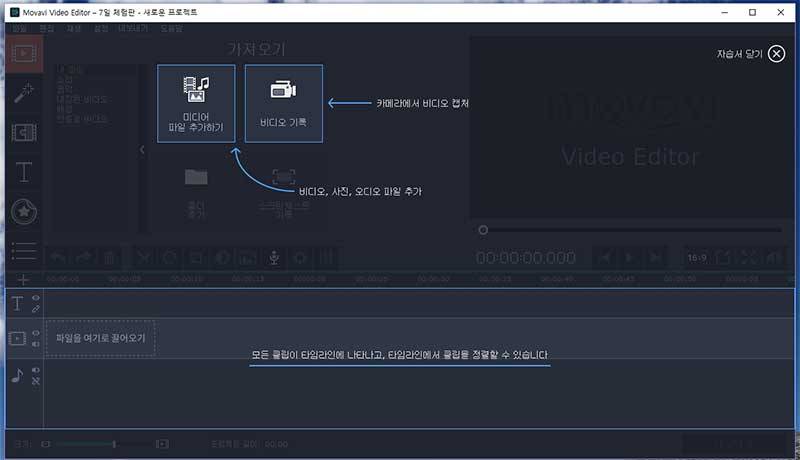Image resolution: width=800 pixels, height=460 pixels.
Task: Mute the audio track speaker toggle
Action: click(36, 370)
